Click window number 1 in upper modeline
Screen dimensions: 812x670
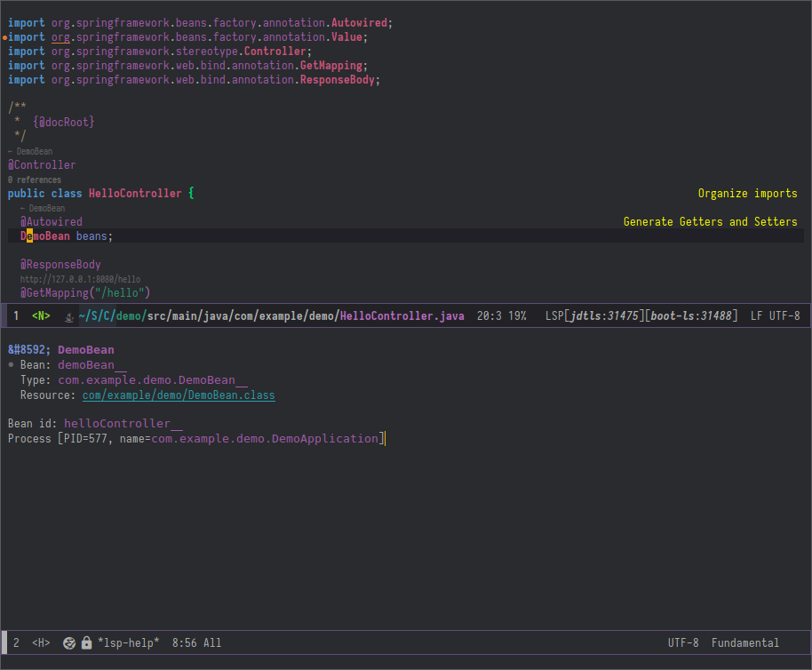click(17, 315)
